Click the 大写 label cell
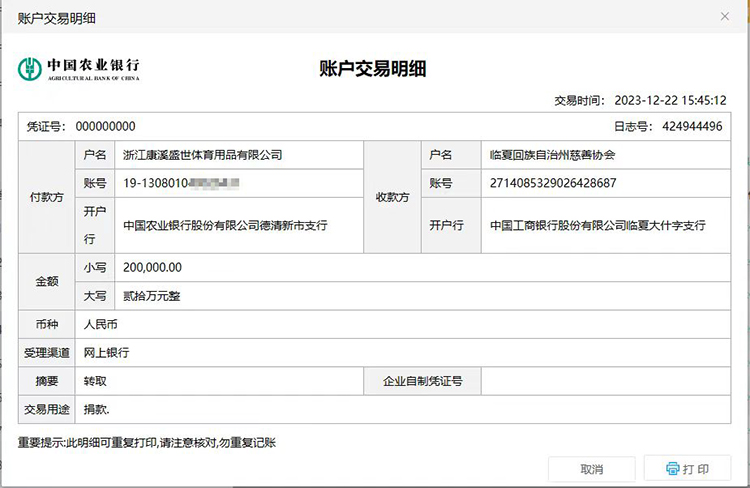 coord(95,296)
